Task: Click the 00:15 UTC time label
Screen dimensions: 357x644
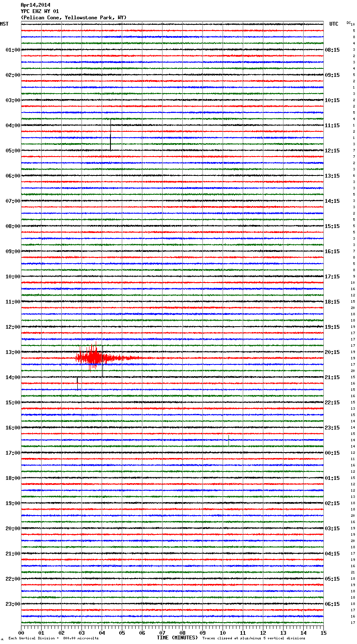Action: point(332,453)
